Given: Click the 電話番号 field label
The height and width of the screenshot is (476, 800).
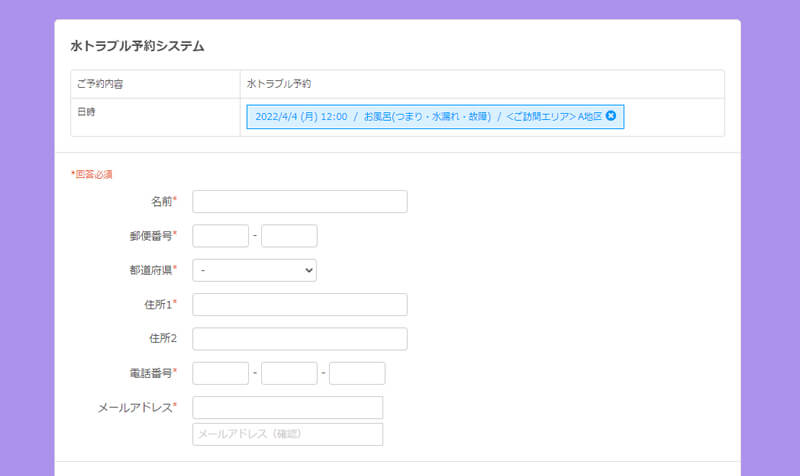Looking at the screenshot, I should [150, 373].
